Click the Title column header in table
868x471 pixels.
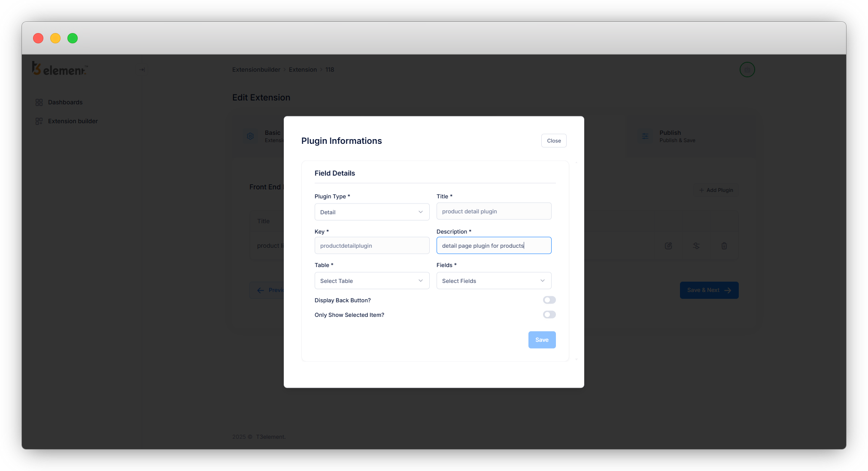(264, 221)
